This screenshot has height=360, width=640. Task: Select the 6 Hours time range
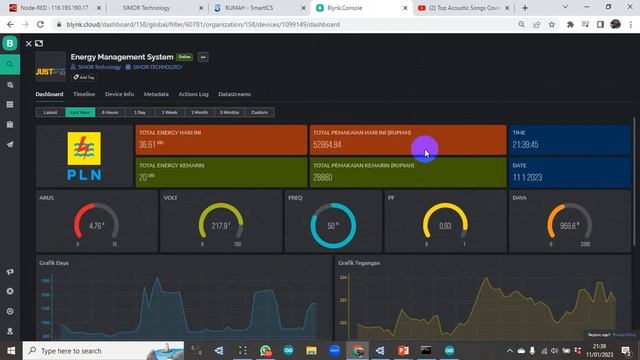tap(110, 112)
